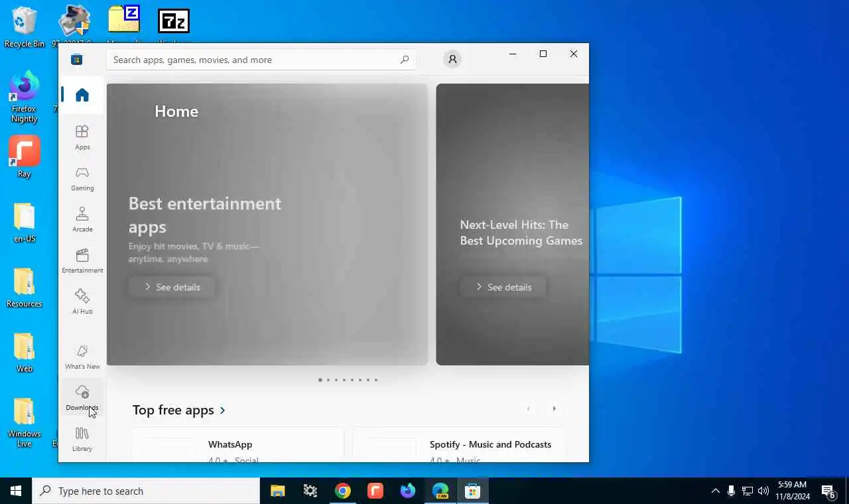Go to the Gaming section
This screenshot has height=504, width=849.
(82, 178)
